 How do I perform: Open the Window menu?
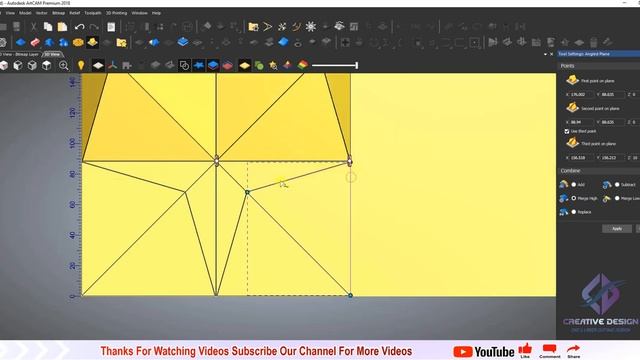pos(140,13)
